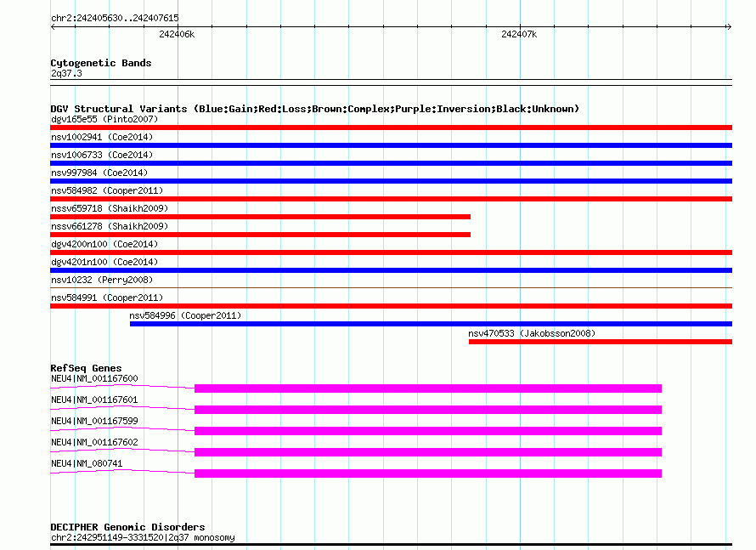Click the 'nsv997984 (Coe2014)' label

click(x=99, y=173)
